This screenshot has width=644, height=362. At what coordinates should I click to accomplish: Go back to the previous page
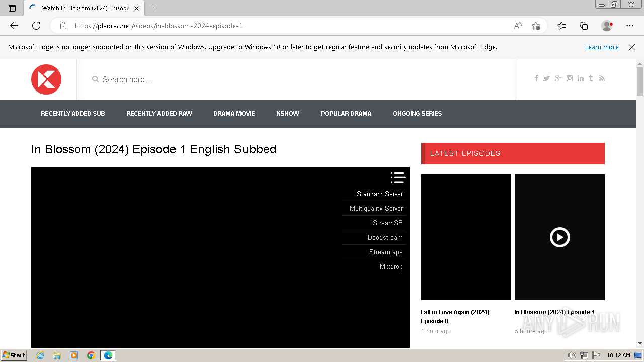[14, 26]
